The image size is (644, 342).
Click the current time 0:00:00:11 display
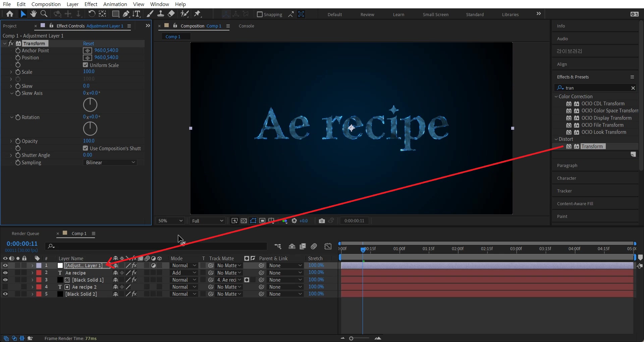(22, 244)
